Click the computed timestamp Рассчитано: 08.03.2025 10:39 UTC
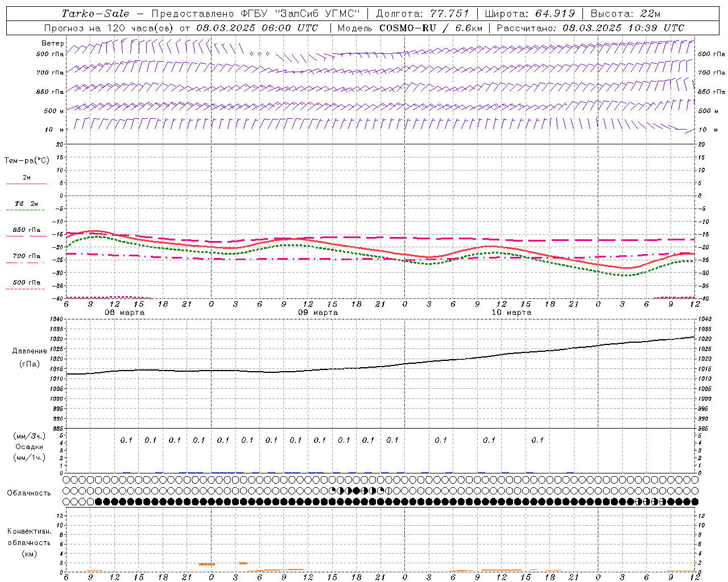The width and height of the screenshot is (728, 582). [590, 28]
